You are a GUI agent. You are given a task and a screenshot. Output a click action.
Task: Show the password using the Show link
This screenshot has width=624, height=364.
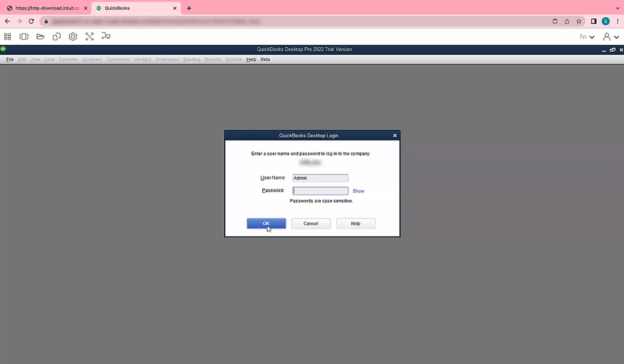tap(358, 191)
